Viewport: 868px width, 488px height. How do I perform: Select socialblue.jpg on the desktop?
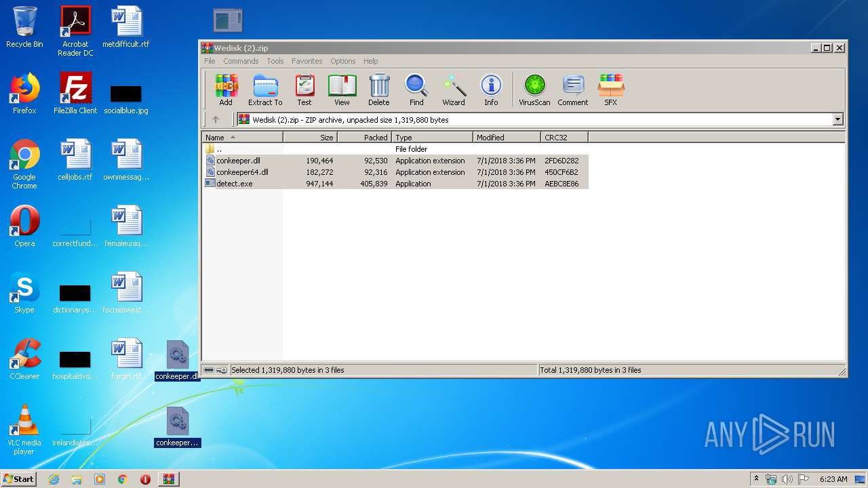[126, 98]
